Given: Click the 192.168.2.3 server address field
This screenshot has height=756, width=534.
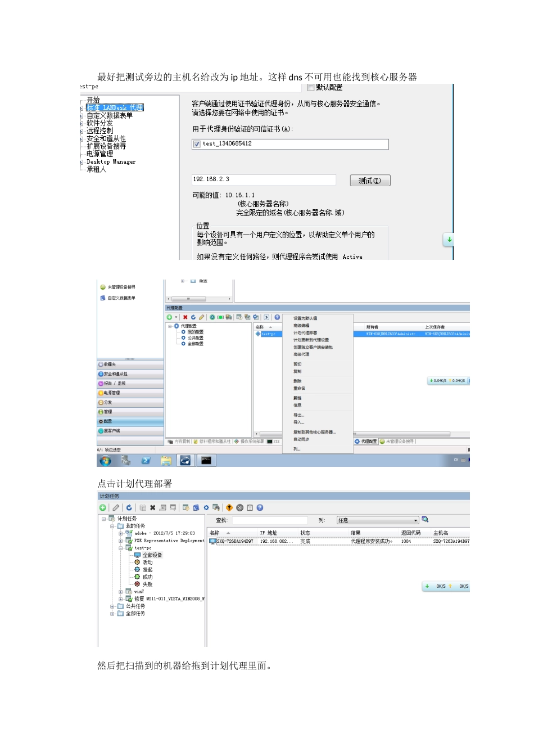Looking at the screenshot, I should coord(264,179).
